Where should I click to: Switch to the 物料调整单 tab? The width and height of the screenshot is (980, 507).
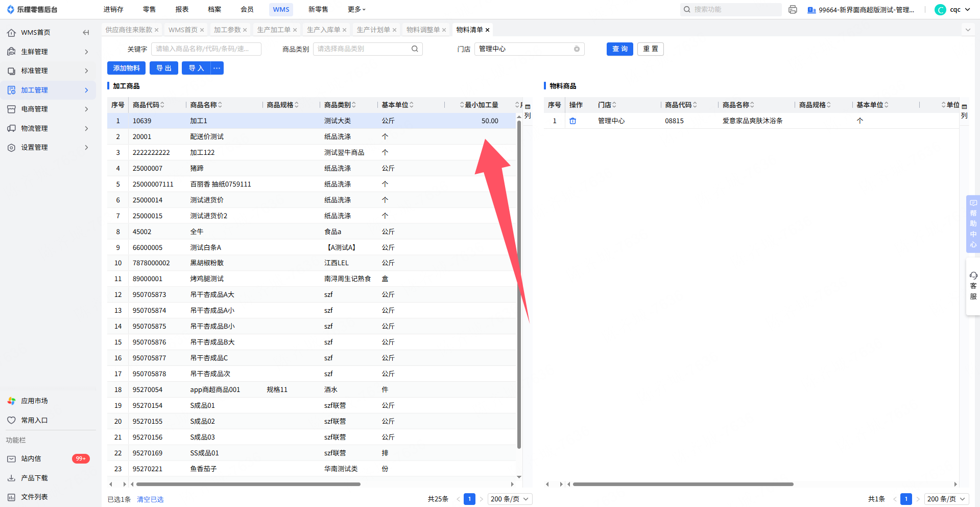coord(423,30)
